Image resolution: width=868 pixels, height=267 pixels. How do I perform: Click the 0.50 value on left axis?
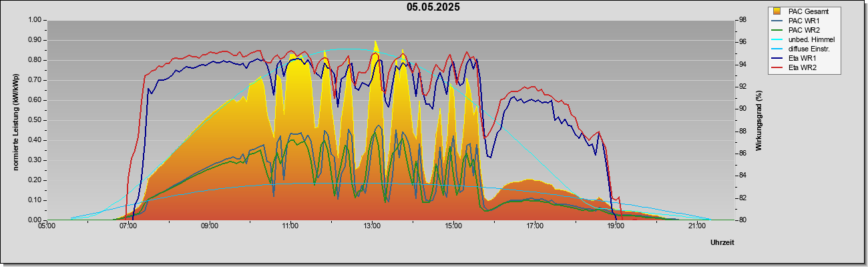(x=35, y=120)
